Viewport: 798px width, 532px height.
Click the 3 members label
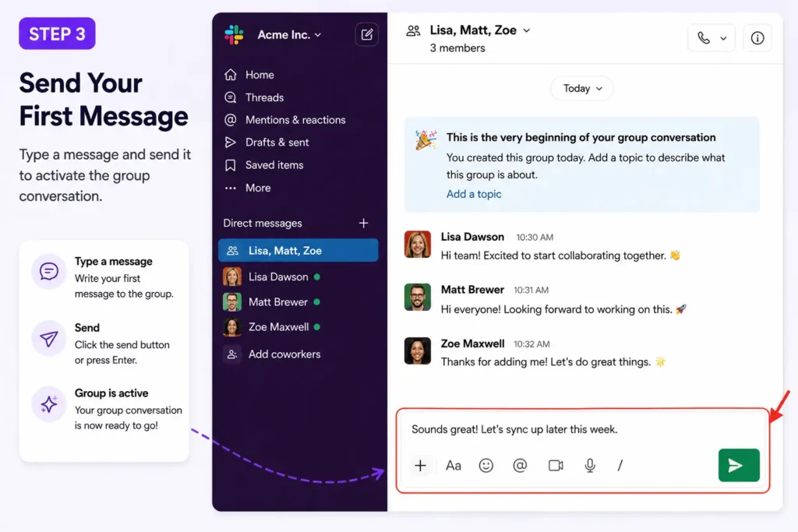pyautogui.click(x=457, y=48)
